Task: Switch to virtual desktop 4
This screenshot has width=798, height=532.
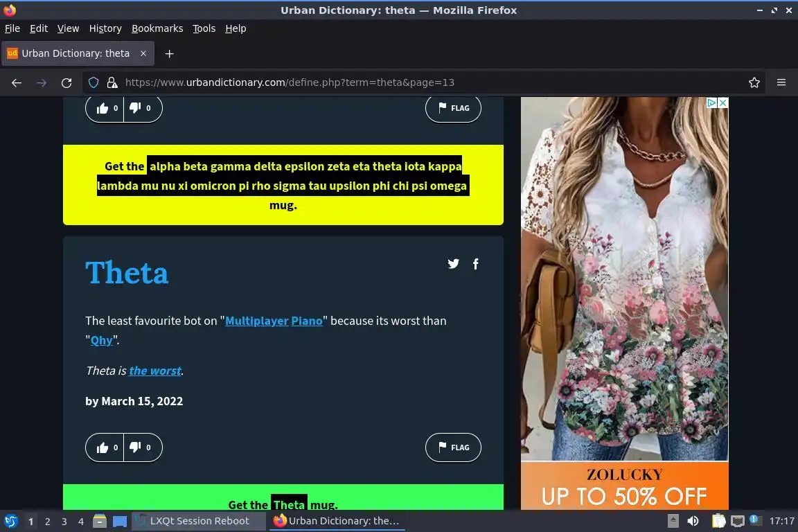Action: (x=81, y=522)
